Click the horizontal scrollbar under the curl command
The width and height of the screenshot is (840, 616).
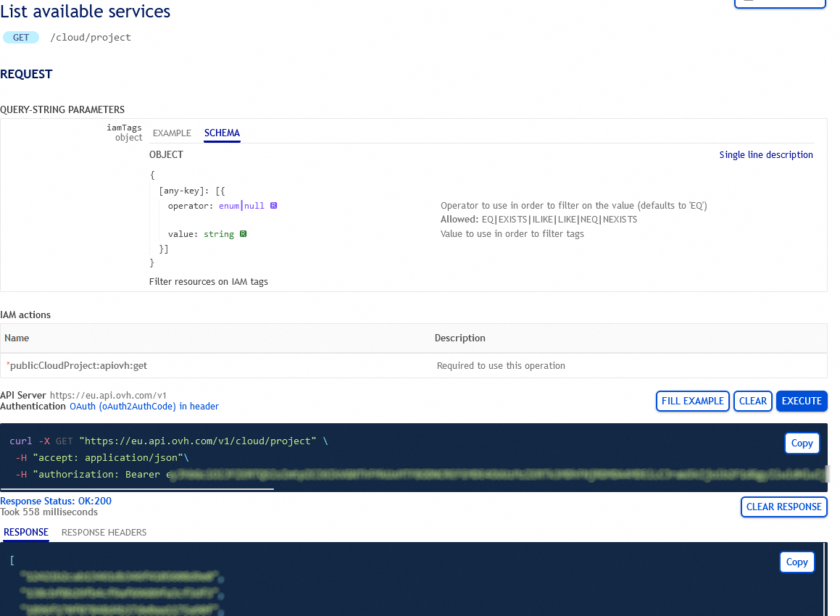pos(138,490)
